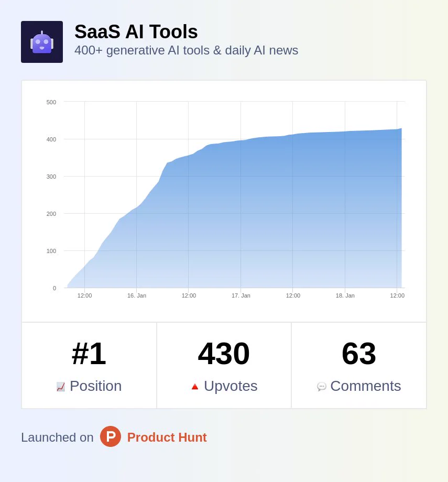Screen dimensions: 448x482
Task: Click the Comments label text
Action: pyautogui.click(x=366, y=386)
